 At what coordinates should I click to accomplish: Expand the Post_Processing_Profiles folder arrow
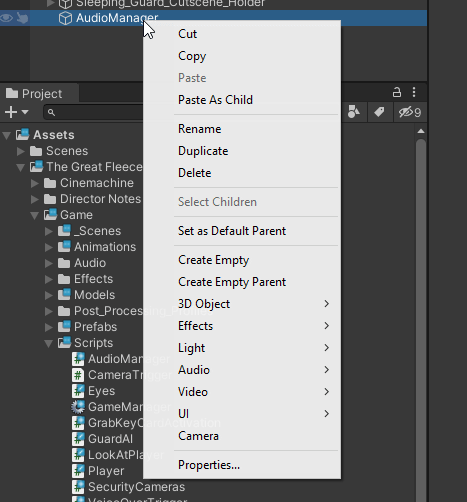click(49, 311)
